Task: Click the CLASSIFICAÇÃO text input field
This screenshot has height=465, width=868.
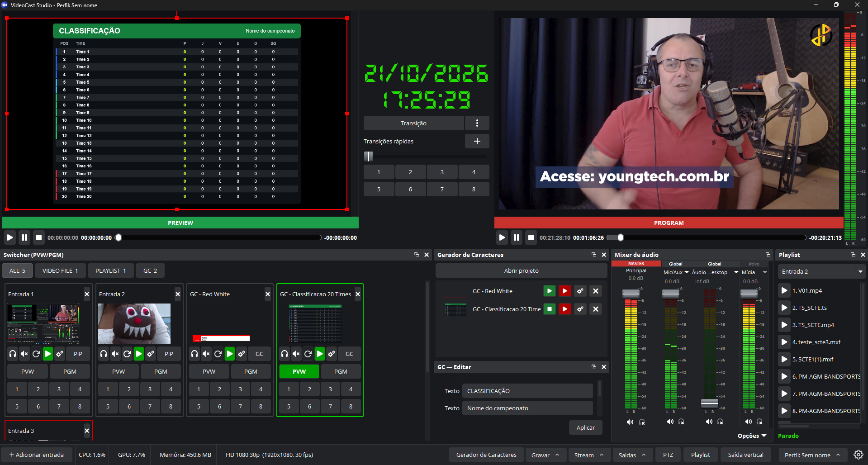Action: pos(527,391)
